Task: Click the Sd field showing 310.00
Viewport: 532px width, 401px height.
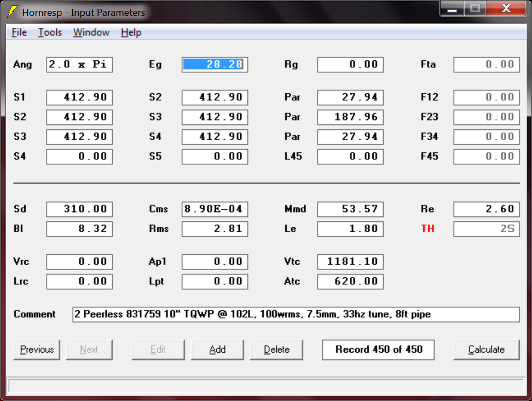Action: point(79,209)
